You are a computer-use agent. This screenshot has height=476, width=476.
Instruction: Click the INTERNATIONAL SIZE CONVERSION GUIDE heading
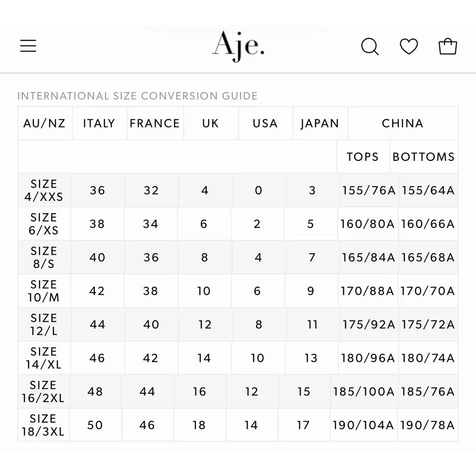point(137,96)
